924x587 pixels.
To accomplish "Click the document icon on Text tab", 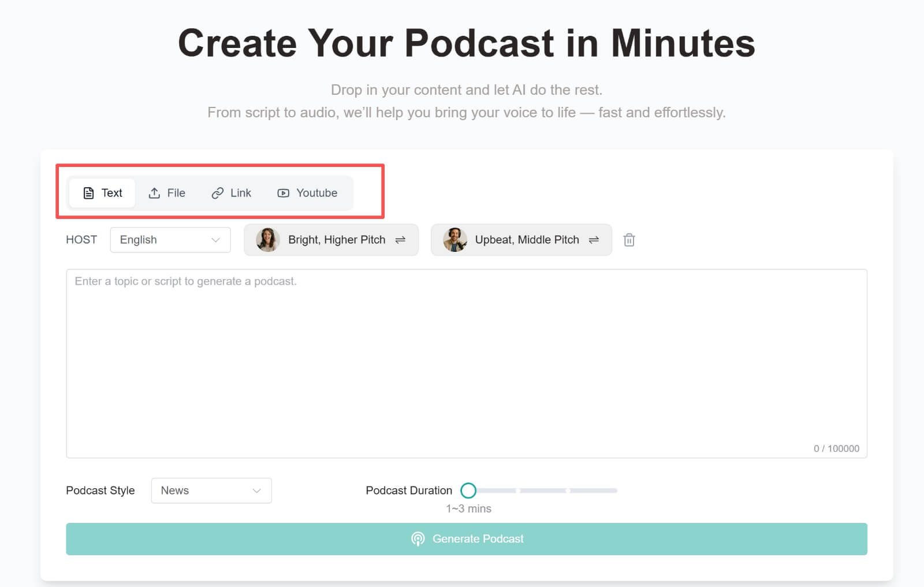I will pos(88,193).
